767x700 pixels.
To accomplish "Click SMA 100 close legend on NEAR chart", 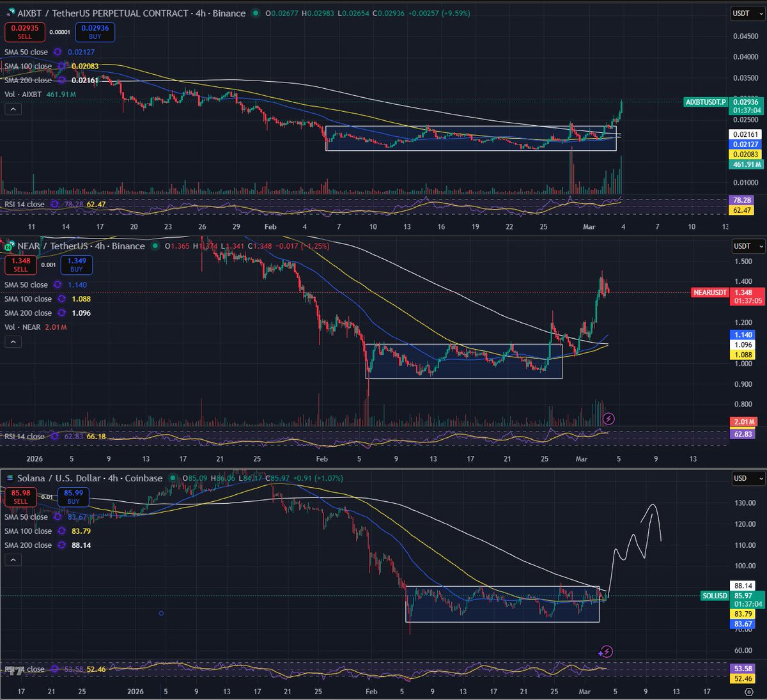I will pyautogui.click(x=28, y=299).
